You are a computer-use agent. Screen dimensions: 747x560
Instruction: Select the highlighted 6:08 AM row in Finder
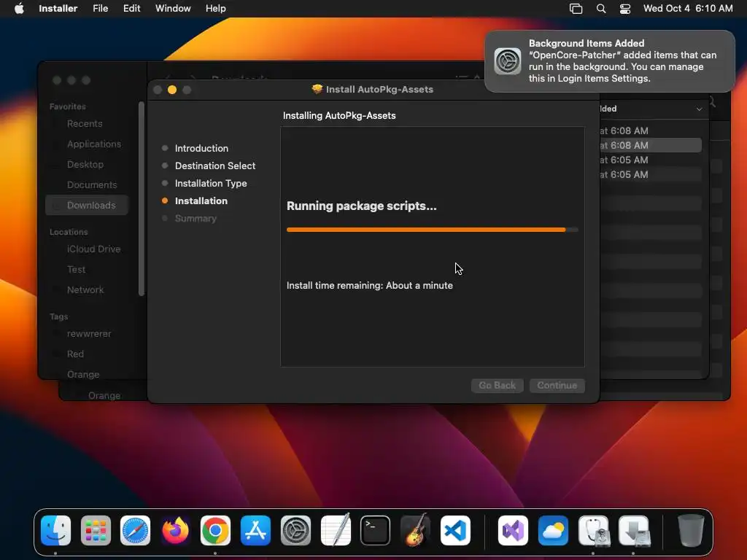pos(650,145)
